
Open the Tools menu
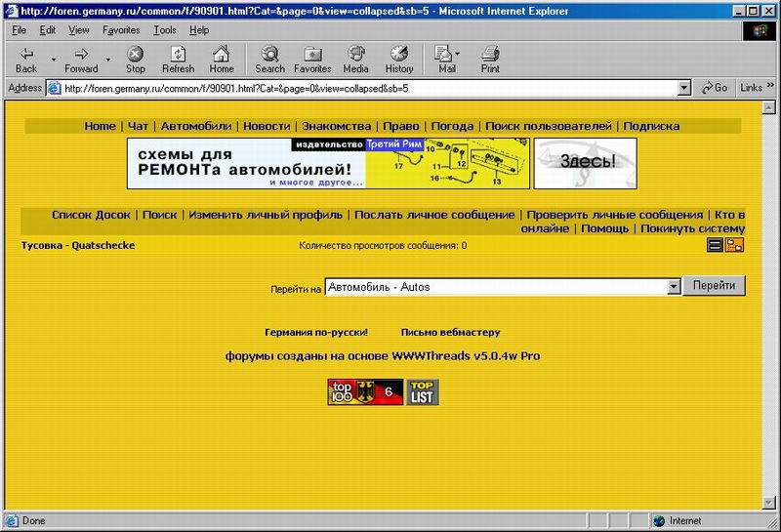[164, 30]
